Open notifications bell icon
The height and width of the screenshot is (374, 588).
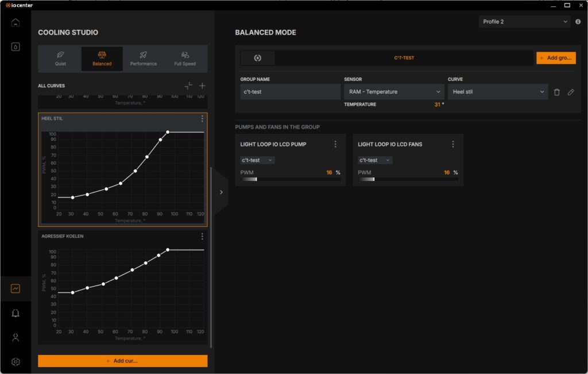tap(16, 313)
